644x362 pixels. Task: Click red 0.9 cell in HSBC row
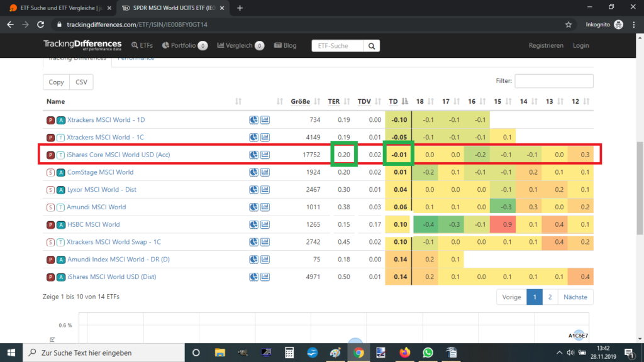(502, 224)
